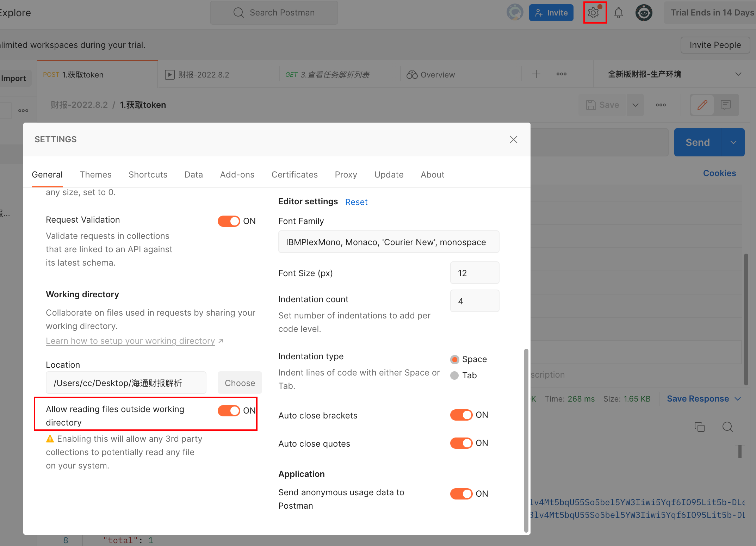Click the sync status icon
Viewport: 756px width, 546px height.
coord(515,12)
